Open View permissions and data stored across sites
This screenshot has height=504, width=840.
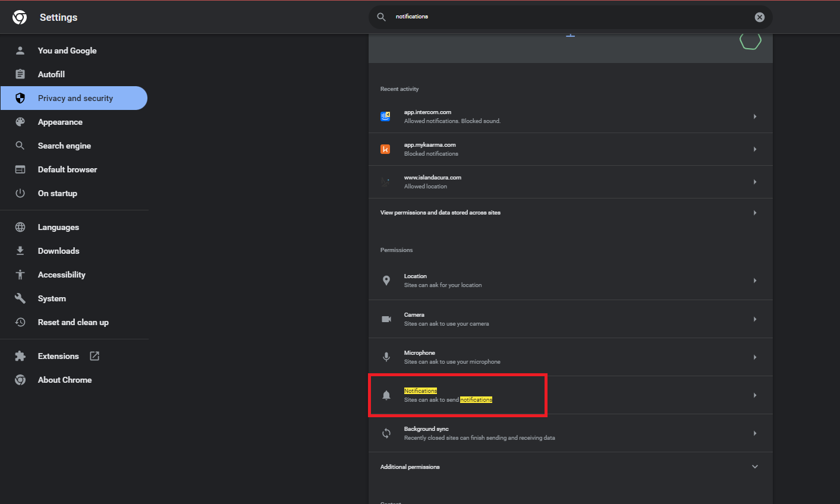(570, 213)
